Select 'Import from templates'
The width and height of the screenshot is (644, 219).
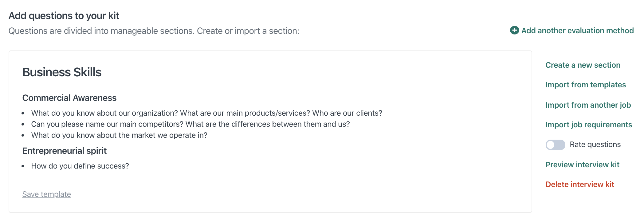tap(586, 85)
